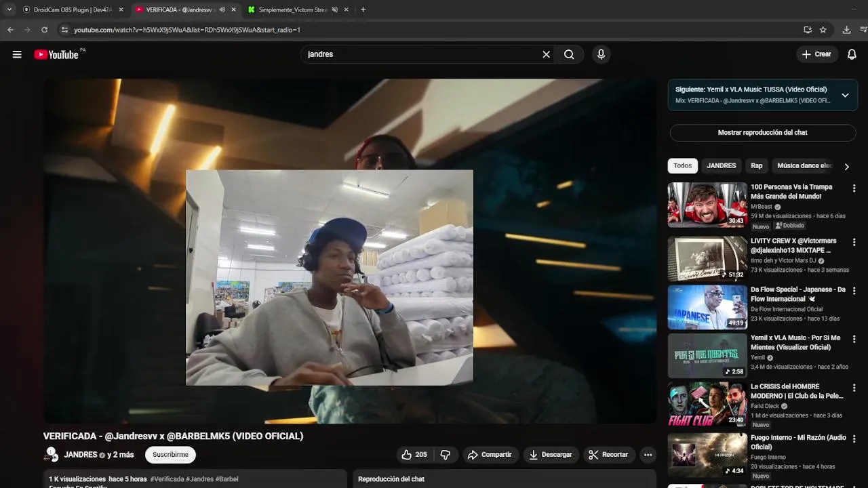Subscribe with the Suscribirme button
Image resolution: width=868 pixels, height=488 pixels.
170,455
